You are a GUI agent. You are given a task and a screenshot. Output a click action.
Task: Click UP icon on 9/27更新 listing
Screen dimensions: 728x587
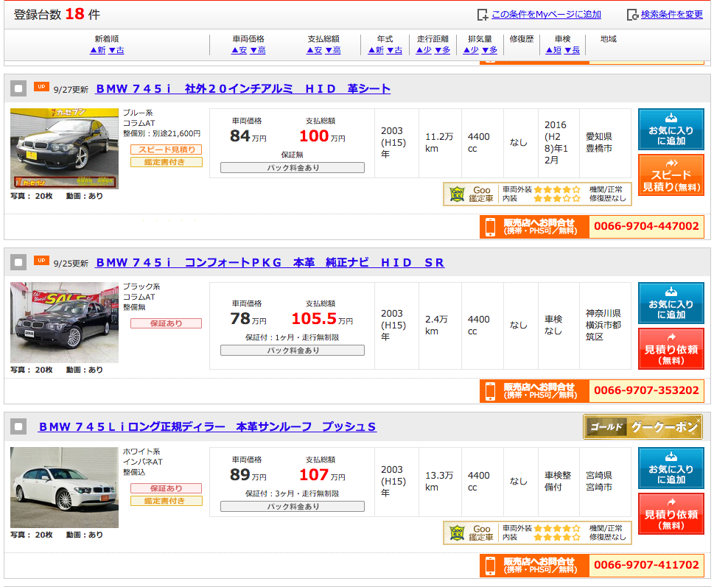(41, 87)
